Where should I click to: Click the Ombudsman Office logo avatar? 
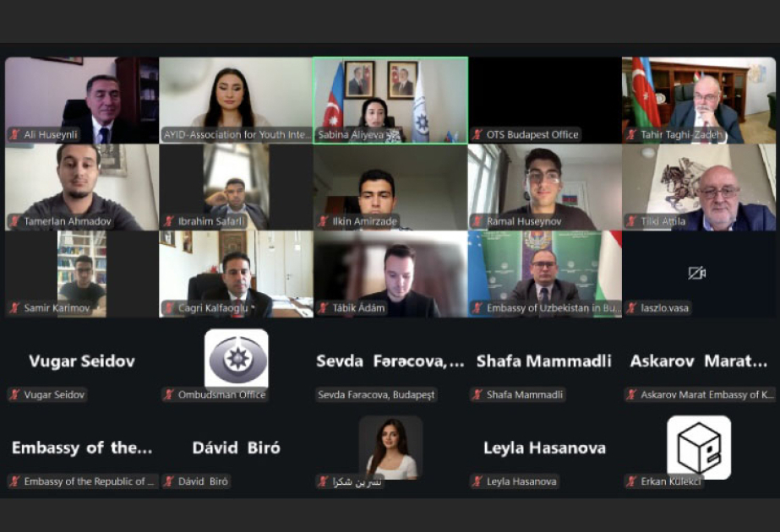(x=237, y=358)
